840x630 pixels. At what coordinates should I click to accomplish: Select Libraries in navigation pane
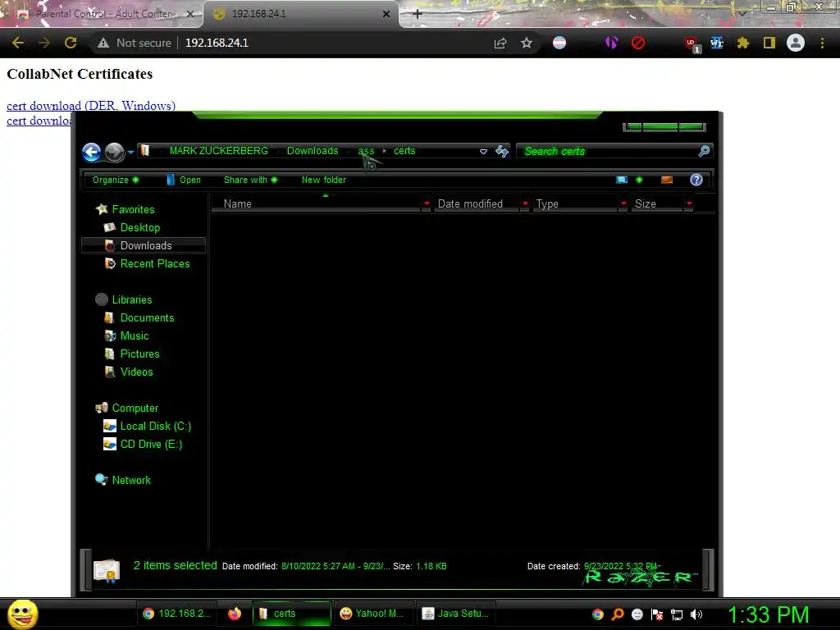(132, 300)
